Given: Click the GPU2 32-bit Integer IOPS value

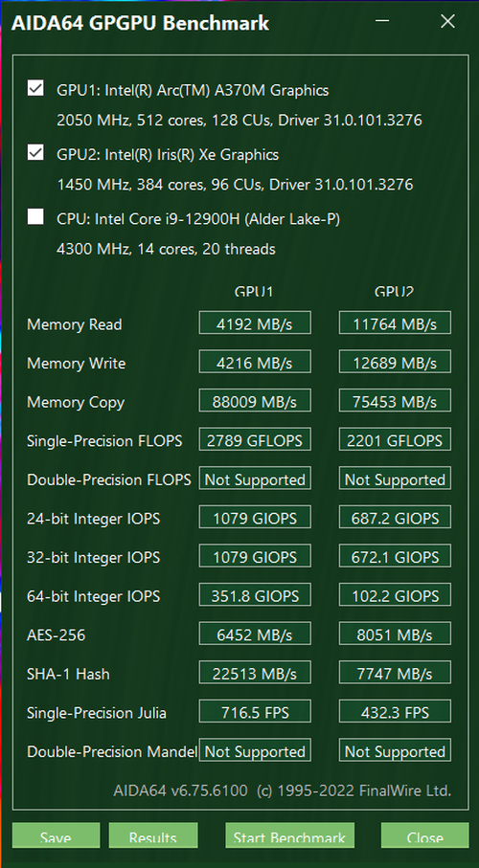Looking at the screenshot, I should [x=395, y=556].
